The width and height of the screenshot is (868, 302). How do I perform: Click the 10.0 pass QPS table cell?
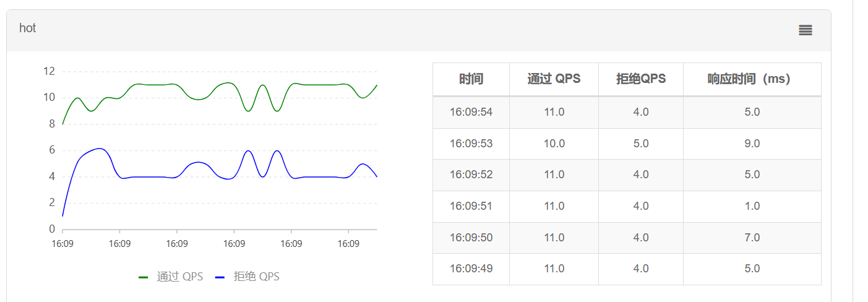[554, 144]
